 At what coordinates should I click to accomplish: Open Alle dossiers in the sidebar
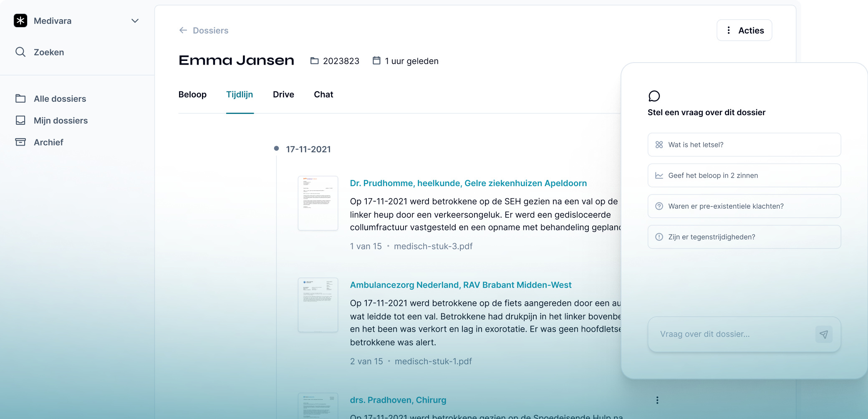61,99
